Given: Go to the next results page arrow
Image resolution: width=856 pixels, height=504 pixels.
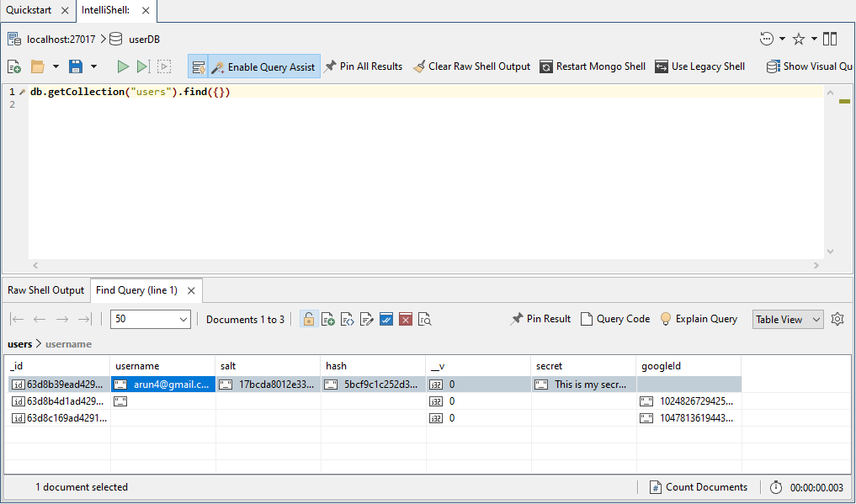Looking at the screenshot, I should [x=62, y=319].
